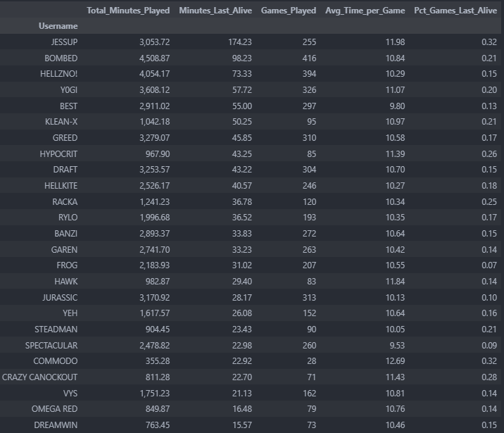Click YEH's minutes last alive 26.08
504x433 pixels.
point(242,313)
